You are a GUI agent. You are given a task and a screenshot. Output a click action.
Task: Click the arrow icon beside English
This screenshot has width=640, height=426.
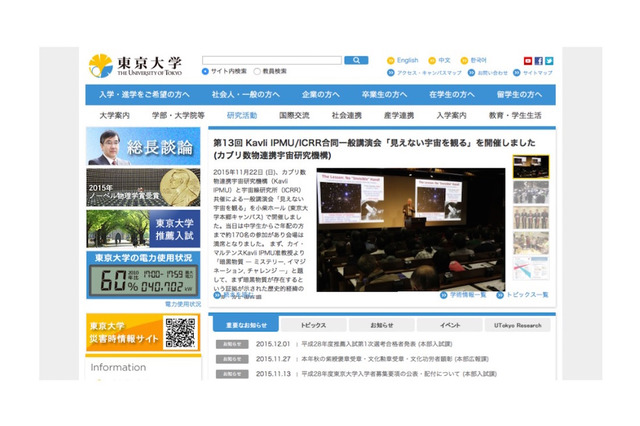pos(391,60)
